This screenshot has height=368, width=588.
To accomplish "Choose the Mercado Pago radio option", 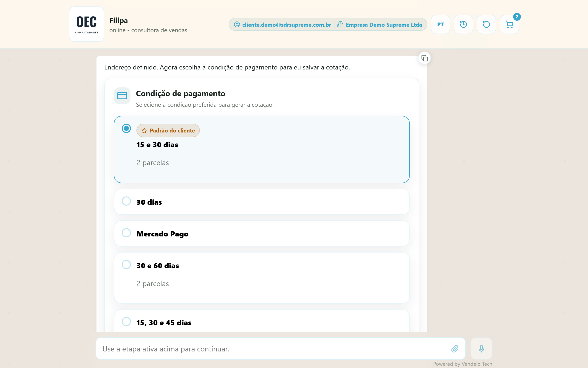I will (126, 233).
